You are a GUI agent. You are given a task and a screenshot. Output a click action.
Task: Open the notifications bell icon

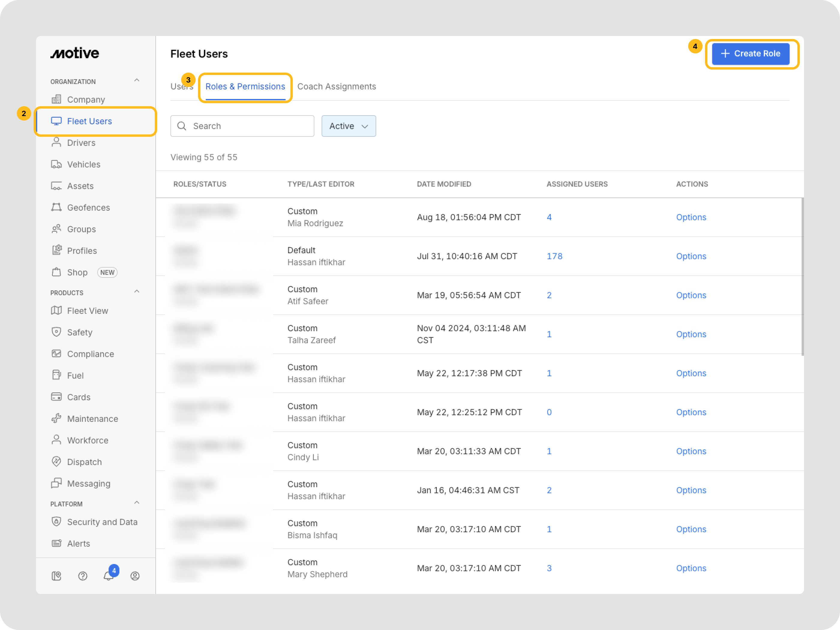pyautogui.click(x=109, y=576)
